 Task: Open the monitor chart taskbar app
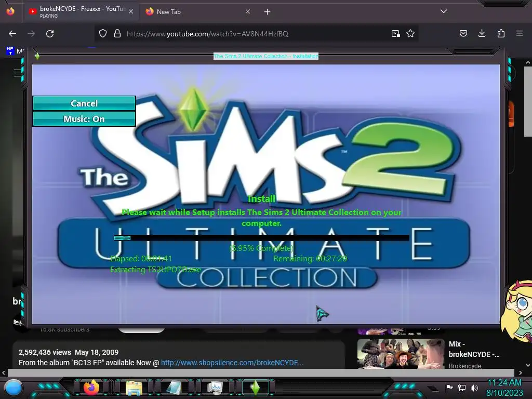215,388
